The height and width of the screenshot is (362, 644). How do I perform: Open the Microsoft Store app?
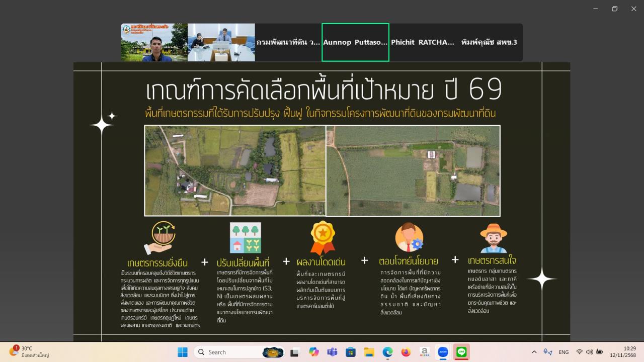[x=351, y=352]
